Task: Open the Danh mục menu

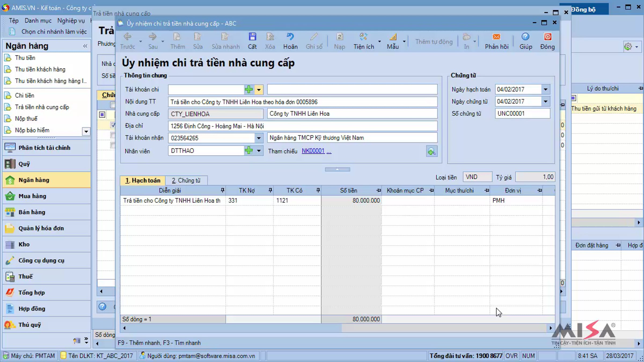Action: (x=38, y=20)
